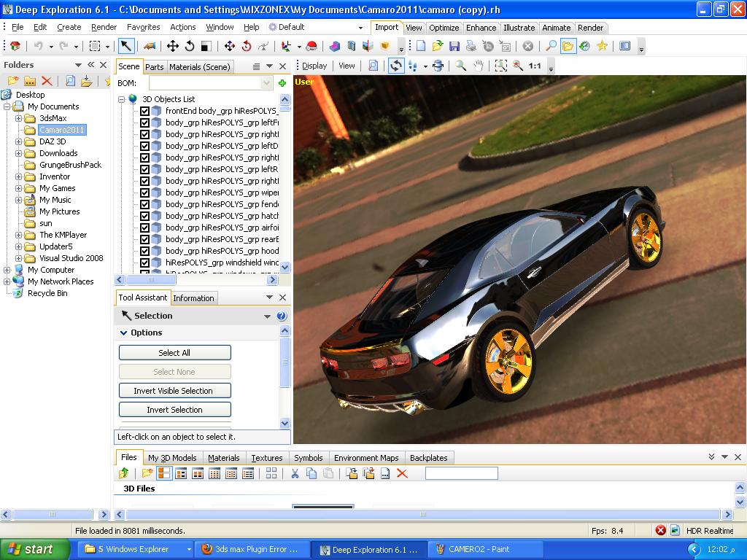The height and width of the screenshot is (560, 747).
Task: Select the Zoom magnifier in the viewport toolbar
Action: click(x=461, y=66)
